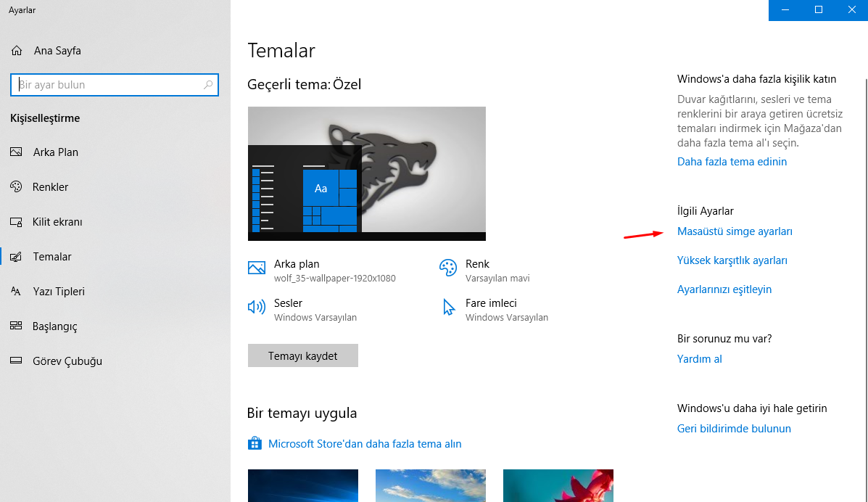The height and width of the screenshot is (502, 868).
Task: Click the Başlangıç tiles icon
Action: [16, 326]
